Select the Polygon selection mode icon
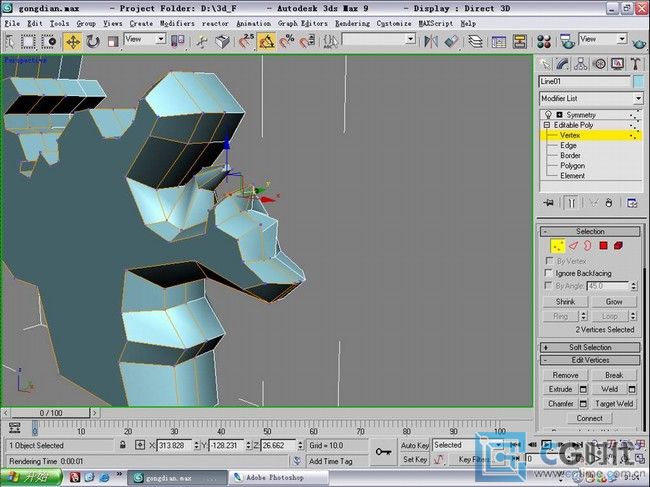 603,246
